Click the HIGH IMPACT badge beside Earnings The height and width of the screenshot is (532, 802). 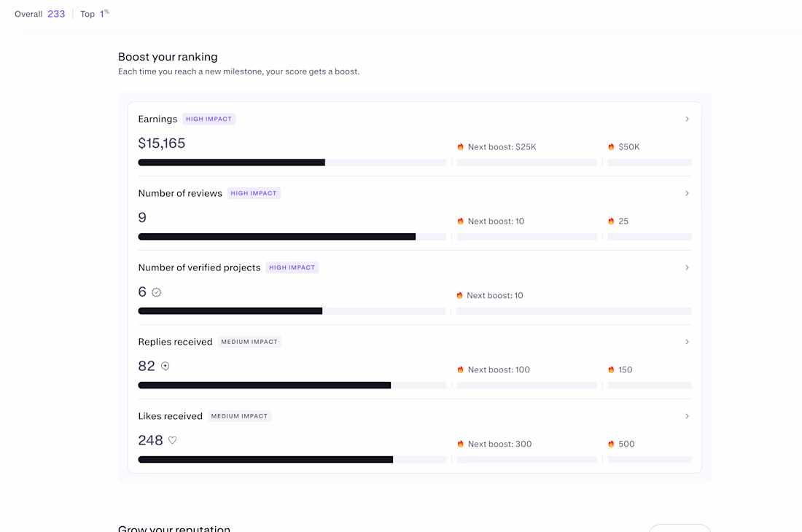pyautogui.click(x=209, y=119)
